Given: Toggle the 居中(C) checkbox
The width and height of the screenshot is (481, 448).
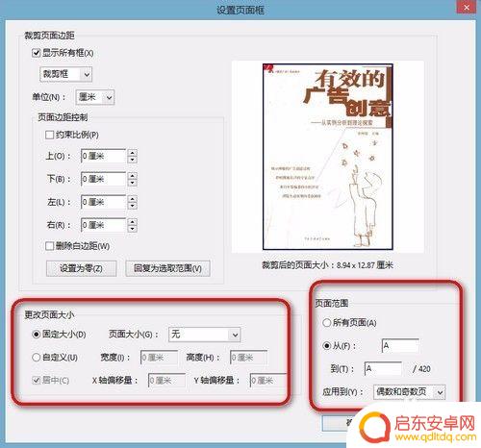Looking at the screenshot, I should [37, 381].
